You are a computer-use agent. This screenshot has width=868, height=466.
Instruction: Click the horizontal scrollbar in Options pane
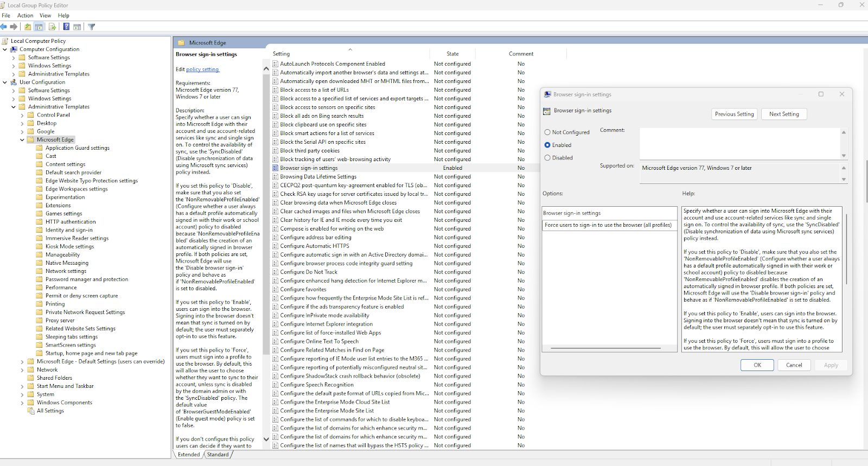[605, 348]
